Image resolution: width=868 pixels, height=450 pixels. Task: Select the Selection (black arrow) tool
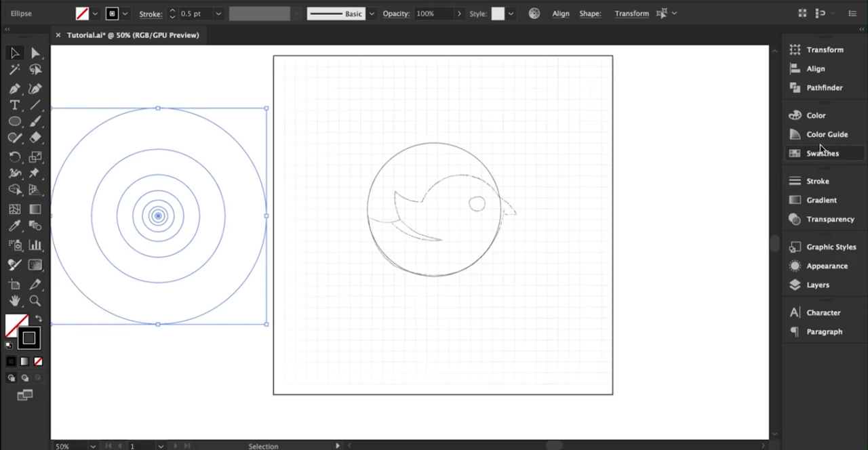14,53
